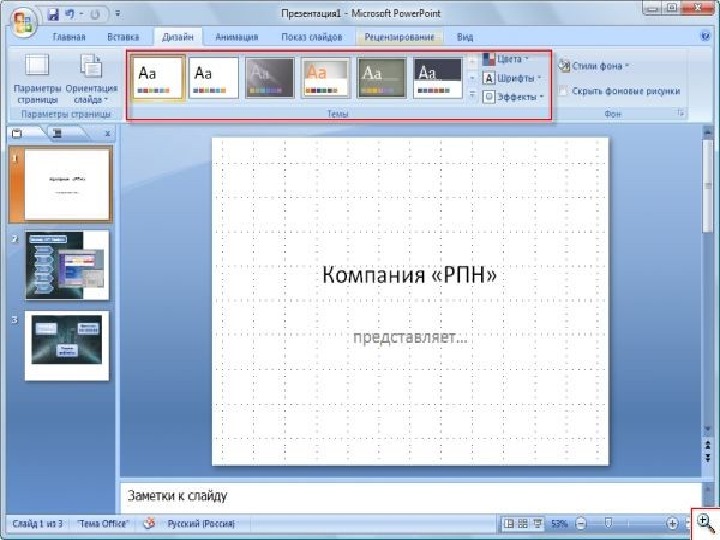The height and width of the screenshot is (540, 720).
Task: Go to next slide double-arrow button
Action: click(x=708, y=457)
